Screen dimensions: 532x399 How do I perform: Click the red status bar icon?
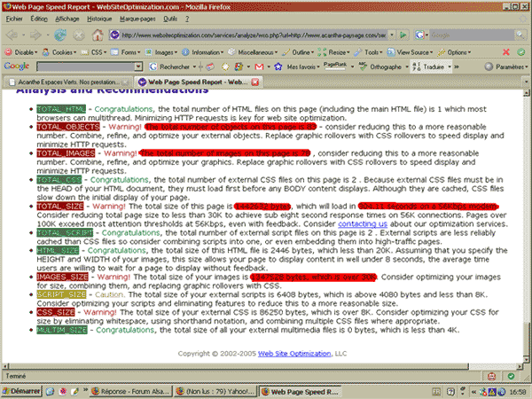click(491, 376)
